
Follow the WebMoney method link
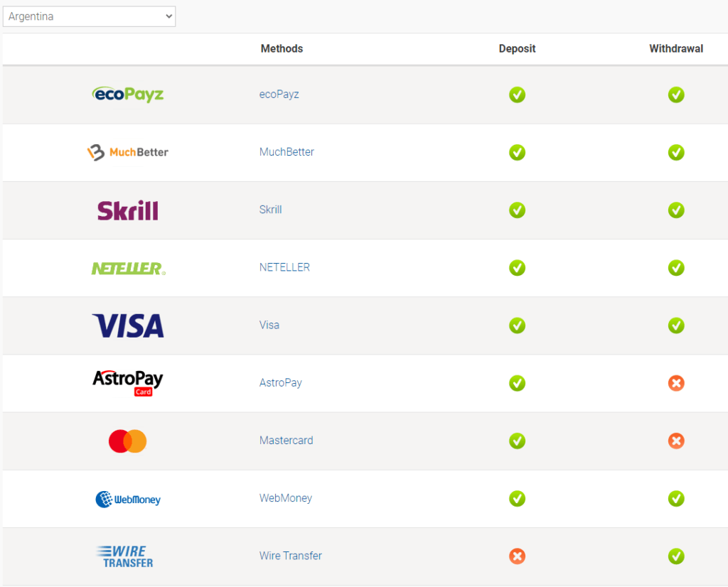tap(286, 498)
